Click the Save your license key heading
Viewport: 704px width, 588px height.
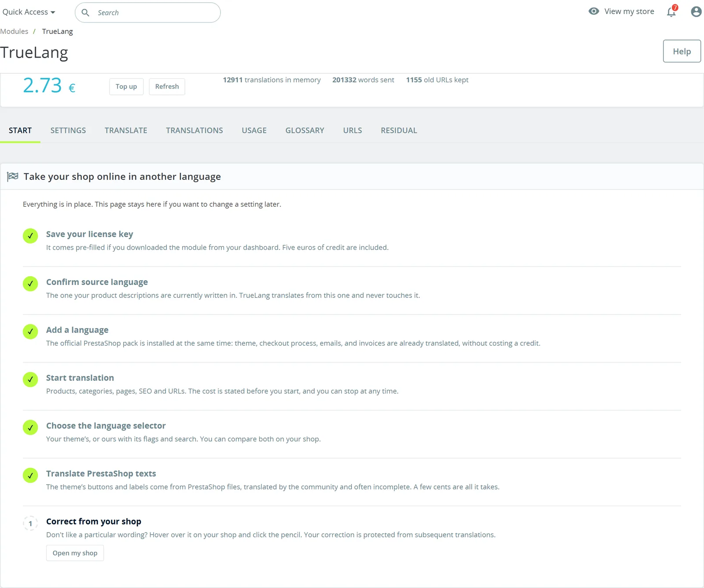pyautogui.click(x=90, y=234)
